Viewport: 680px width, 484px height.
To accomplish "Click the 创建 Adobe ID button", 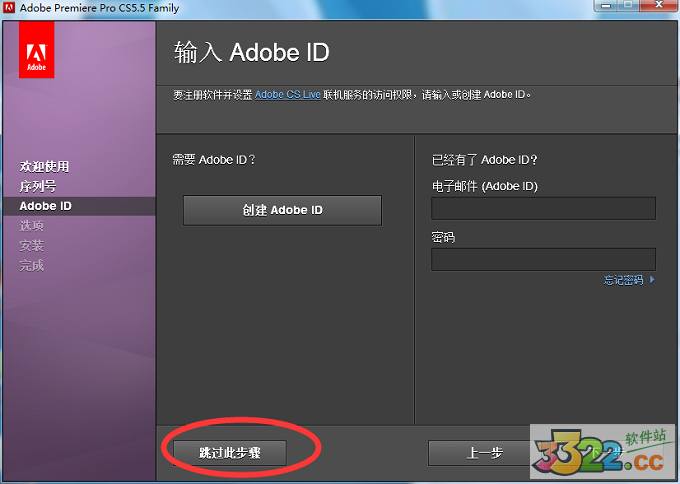I will 282,210.
